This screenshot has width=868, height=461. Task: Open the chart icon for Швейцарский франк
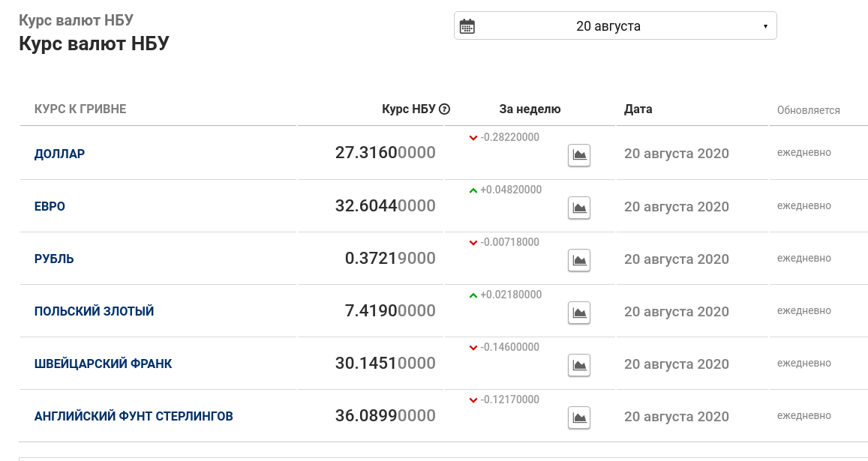click(579, 365)
